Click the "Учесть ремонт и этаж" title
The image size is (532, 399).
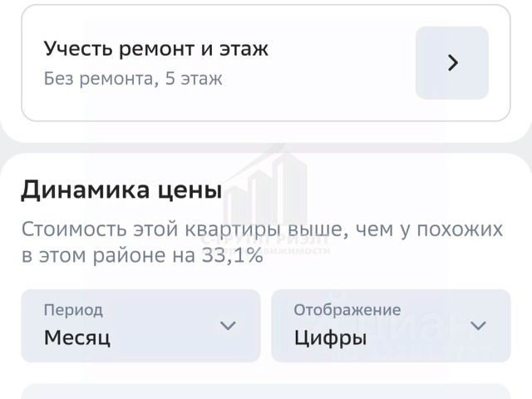click(156, 48)
